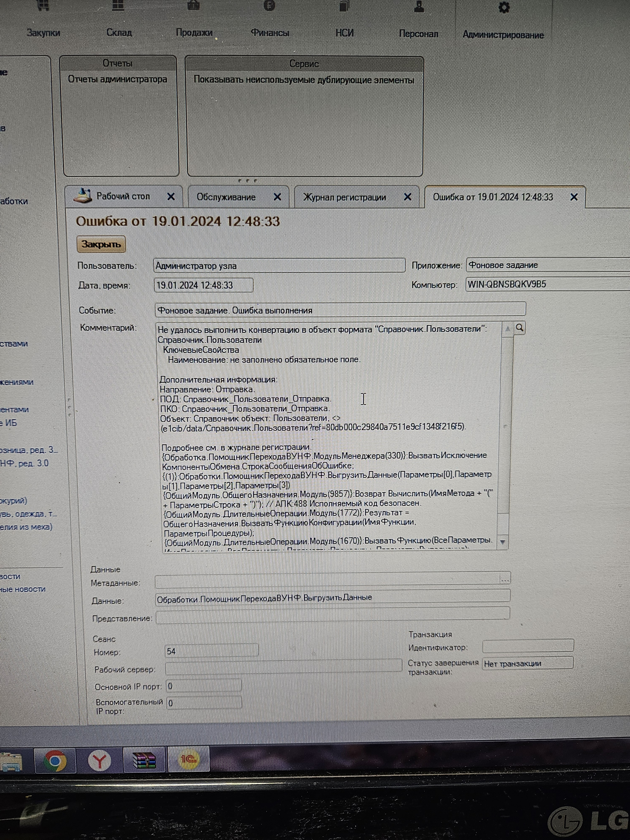Open the Администрирование gear section
This screenshot has height=840, width=630.
tap(504, 8)
